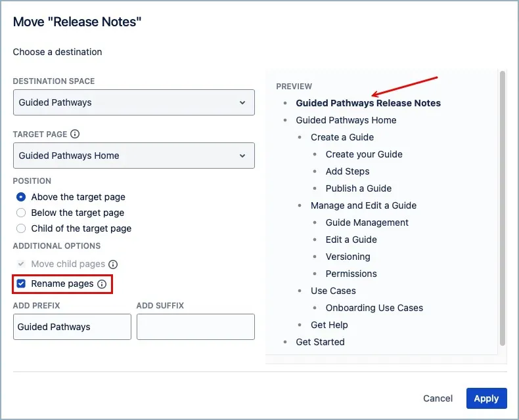
Task: Click the Cancel button
Action: coord(438,398)
